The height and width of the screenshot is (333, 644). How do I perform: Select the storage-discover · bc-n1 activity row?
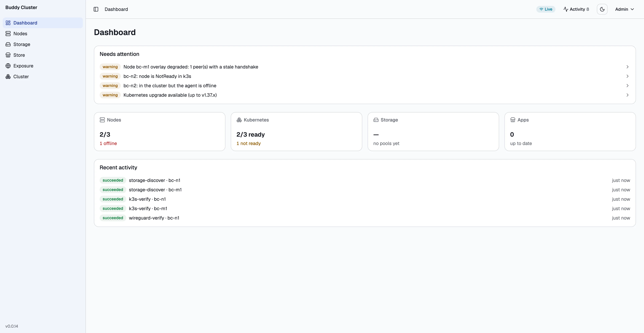click(365, 180)
